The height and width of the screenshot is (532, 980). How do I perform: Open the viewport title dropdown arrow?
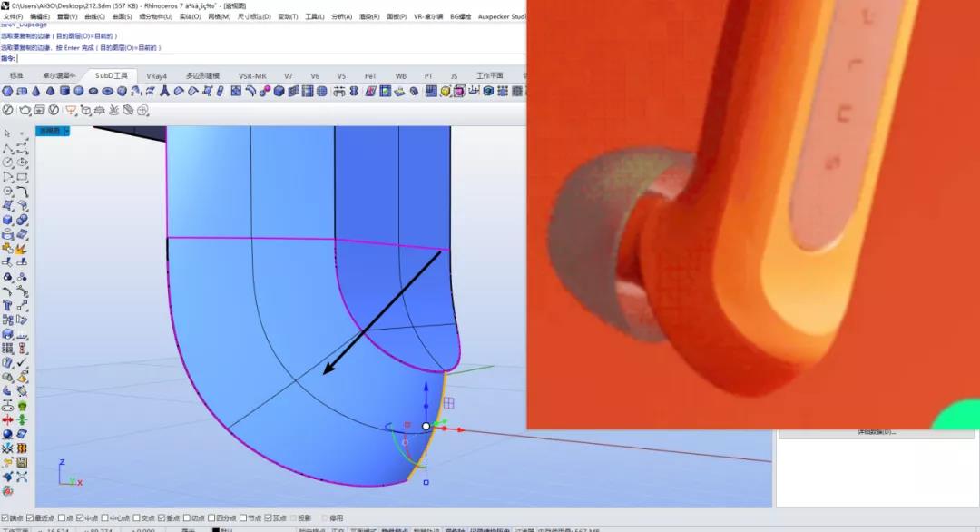point(67,131)
